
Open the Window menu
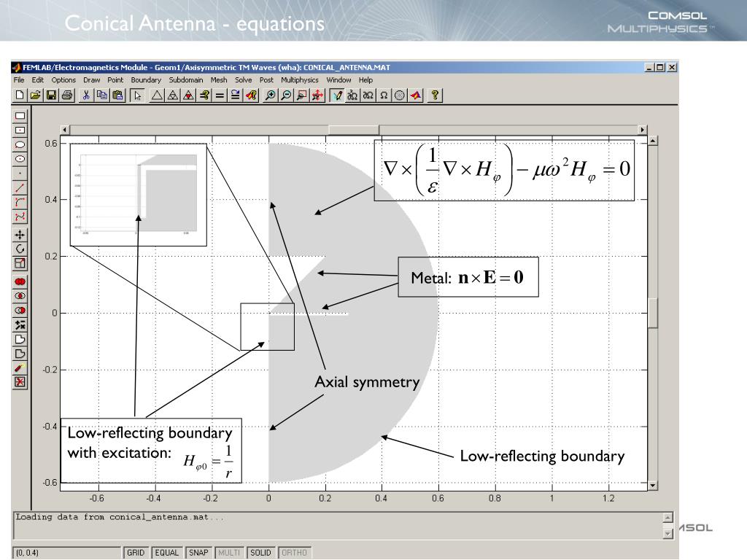coord(338,80)
